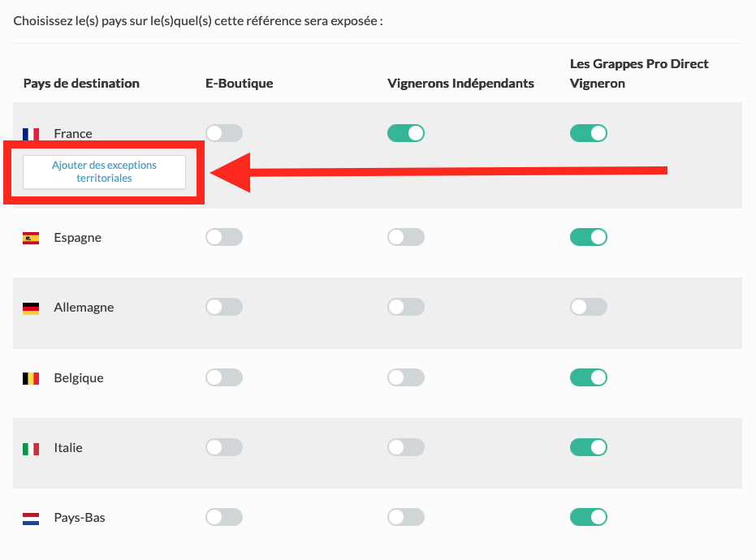This screenshot has height=560, width=756.
Task: Click Ajouter des exceptions territoriales button
Action: tap(104, 171)
